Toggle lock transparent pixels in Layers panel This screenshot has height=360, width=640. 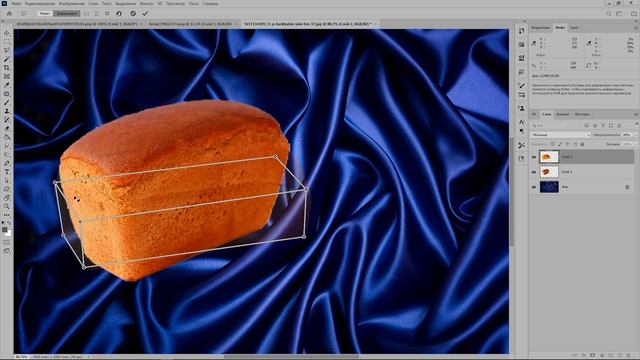coord(553,144)
